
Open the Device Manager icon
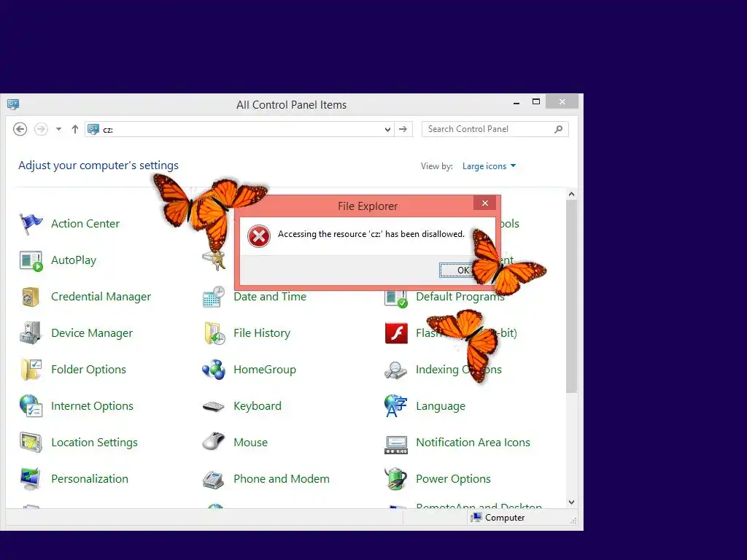[x=31, y=333]
